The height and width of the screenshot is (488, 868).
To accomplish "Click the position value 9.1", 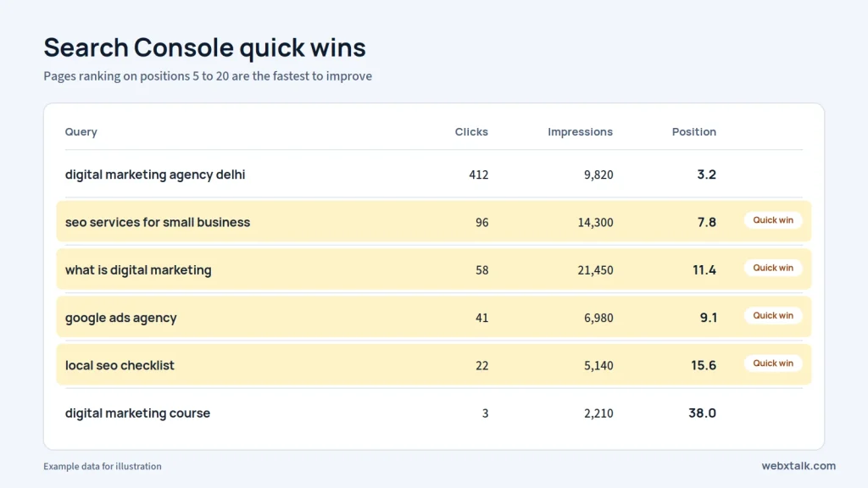I will click(708, 318).
